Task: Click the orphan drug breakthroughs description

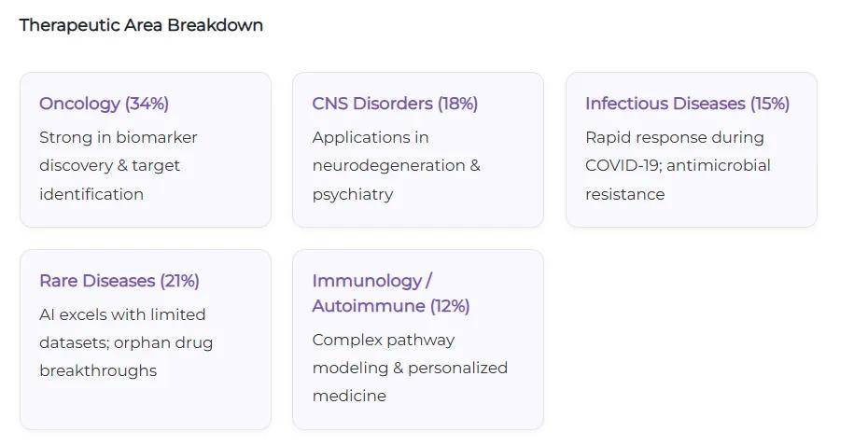Action: 126,343
